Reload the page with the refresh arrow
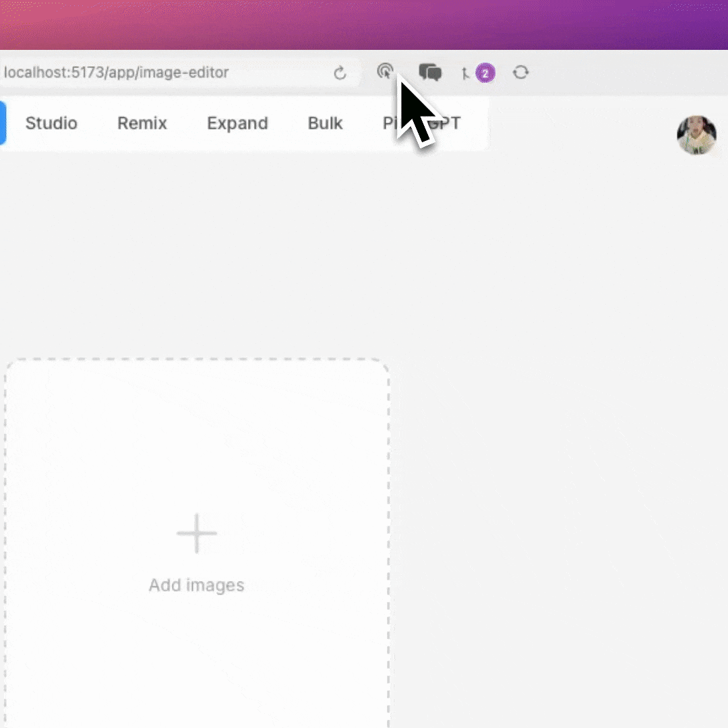The width and height of the screenshot is (728, 728). pos(340,73)
